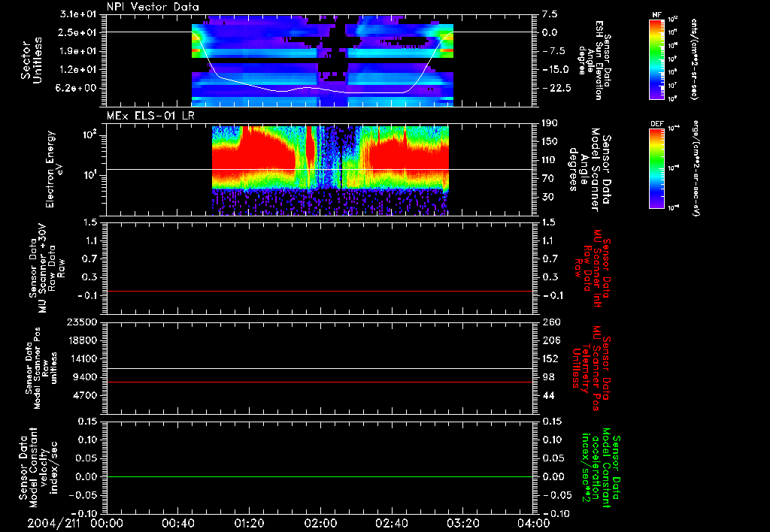Click the '44' telemetry axis tick
This screenshot has width=770, height=532.
point(548,395)
